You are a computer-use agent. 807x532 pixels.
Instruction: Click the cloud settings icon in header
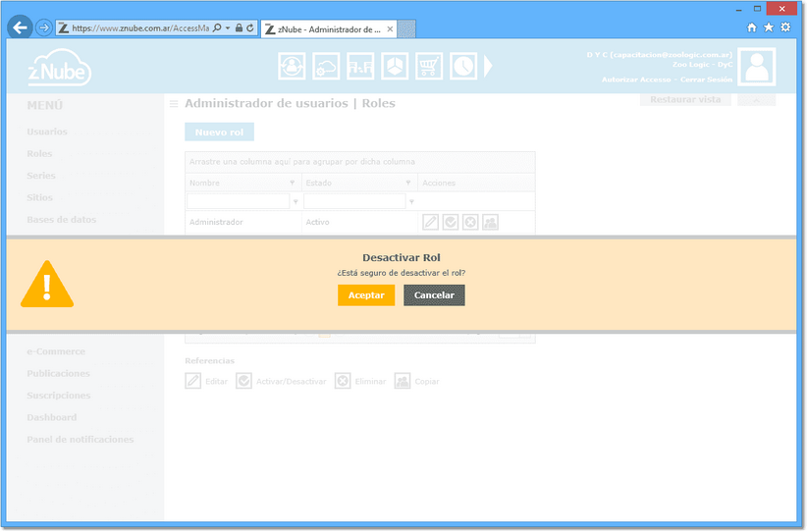pos(326,67)
